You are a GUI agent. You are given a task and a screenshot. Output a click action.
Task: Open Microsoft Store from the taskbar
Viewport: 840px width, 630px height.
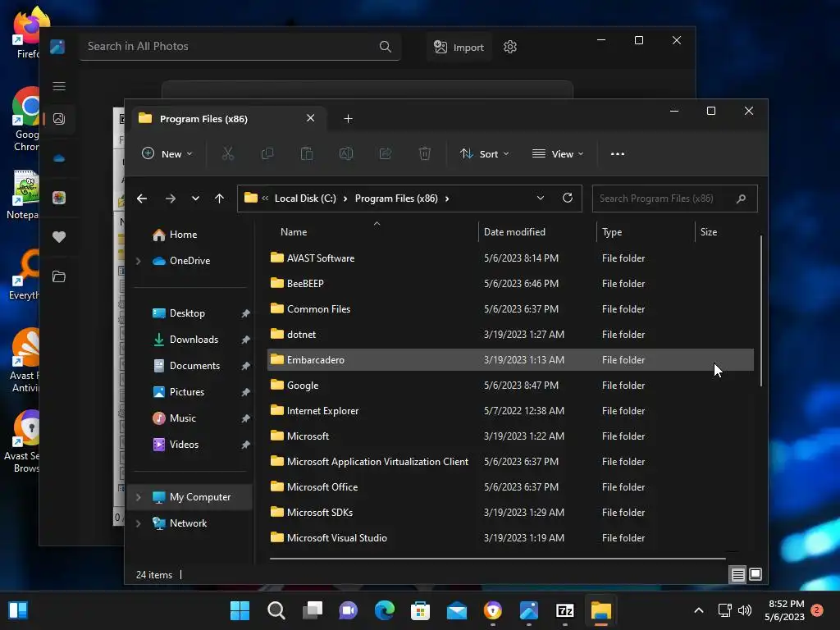coord(420,610)
